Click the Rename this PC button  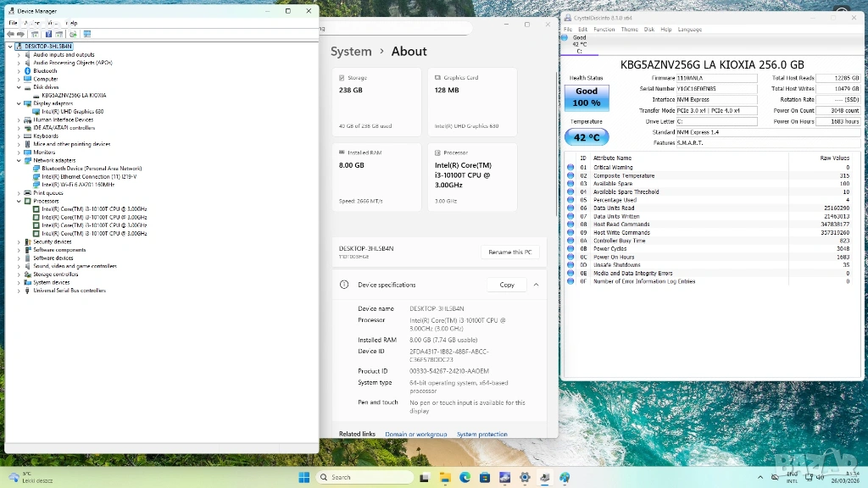pos(510,252)
